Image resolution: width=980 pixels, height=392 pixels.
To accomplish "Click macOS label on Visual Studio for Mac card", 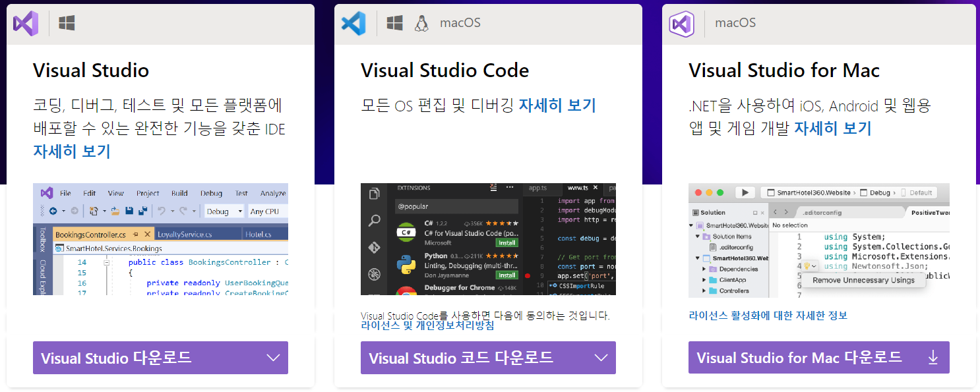I will (735, 23).
